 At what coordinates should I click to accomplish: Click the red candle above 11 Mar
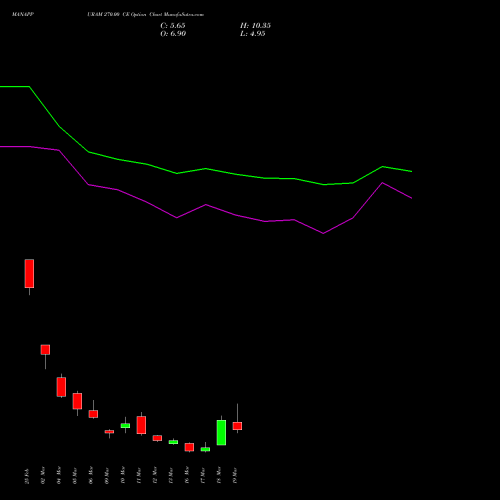(x=141, y=425)
